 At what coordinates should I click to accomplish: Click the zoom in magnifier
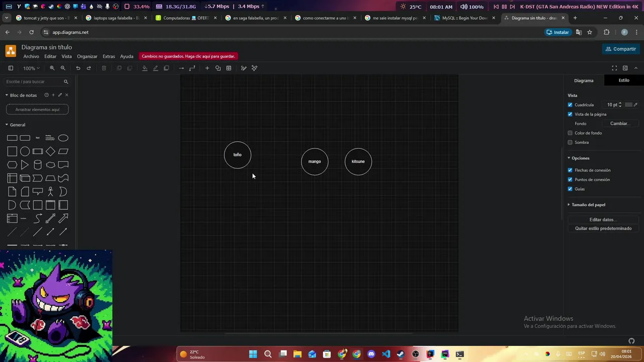coord(52,68)
